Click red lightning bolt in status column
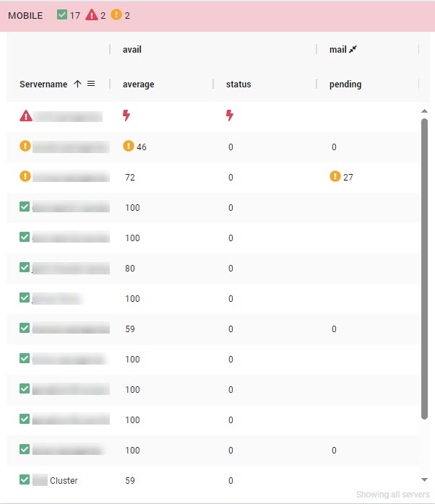 coord(229,115)
